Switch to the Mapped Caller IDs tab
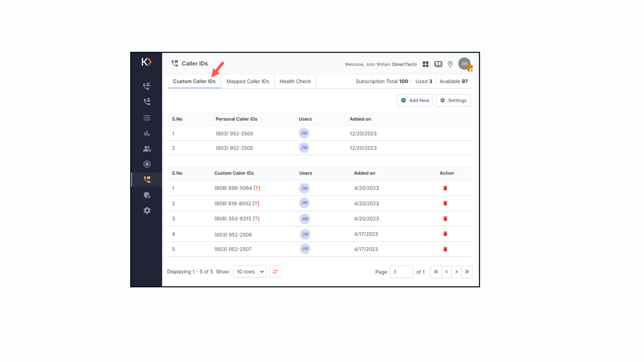Image resolution: width=644 pixels, height=362 pixels. point(248,81)
